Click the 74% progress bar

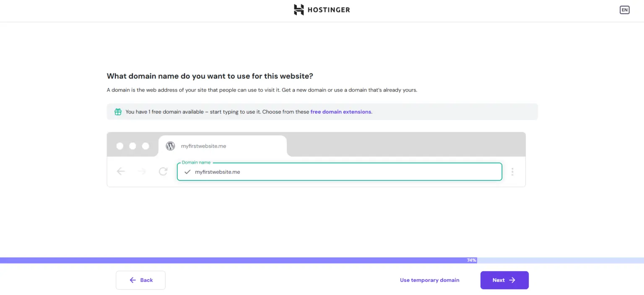(322, 260)
